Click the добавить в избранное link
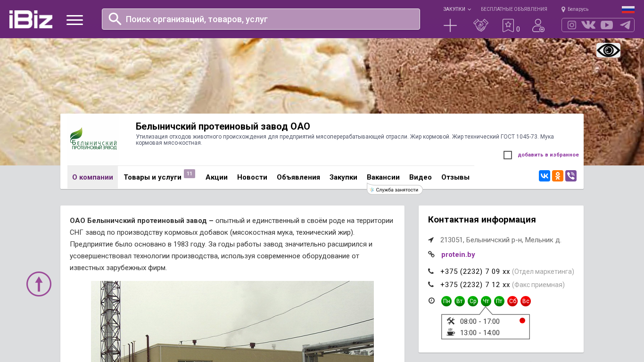This screenshot has height=362, width=644. pyautogui.click(x=548, y=155)
